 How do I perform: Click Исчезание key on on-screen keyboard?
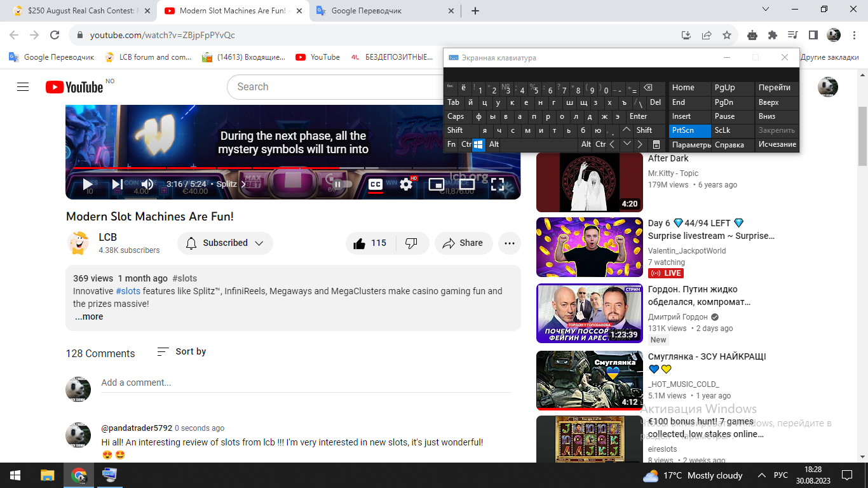pos(776,145)
